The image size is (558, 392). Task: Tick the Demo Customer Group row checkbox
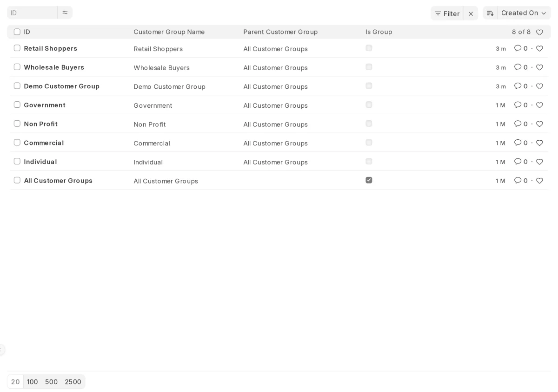(x=17, y=85)
